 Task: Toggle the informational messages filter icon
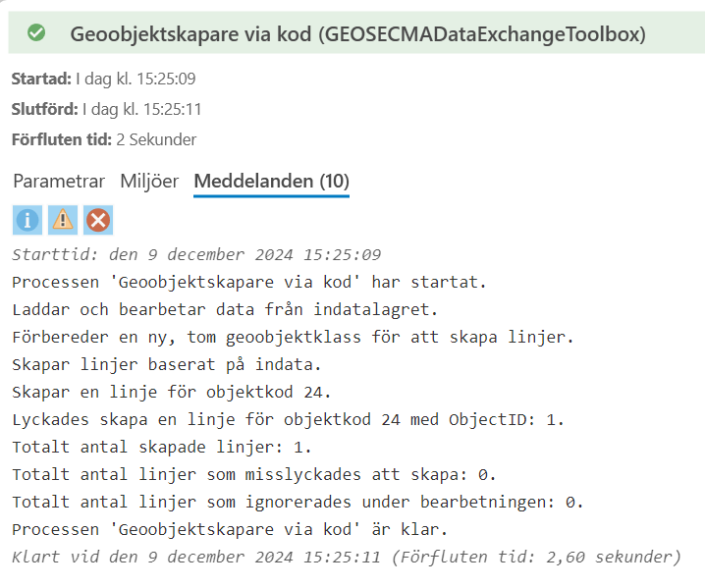click(27, 220)
